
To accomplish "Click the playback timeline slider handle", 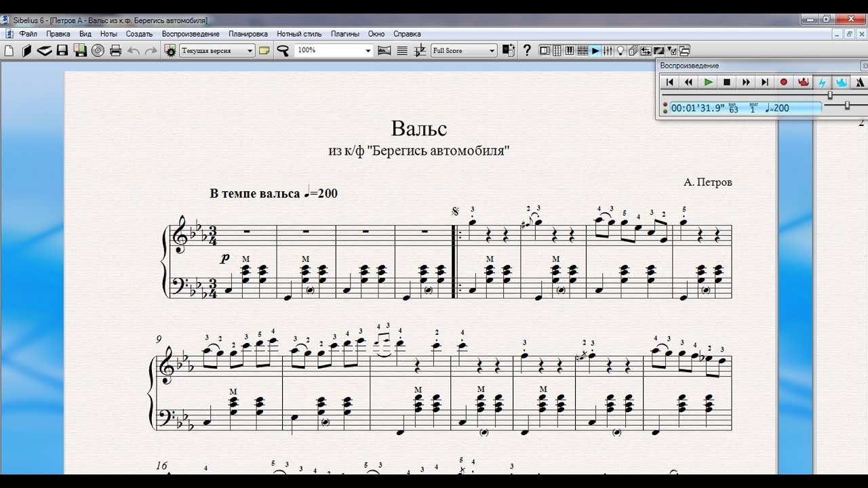I will [x=829, y=96].
